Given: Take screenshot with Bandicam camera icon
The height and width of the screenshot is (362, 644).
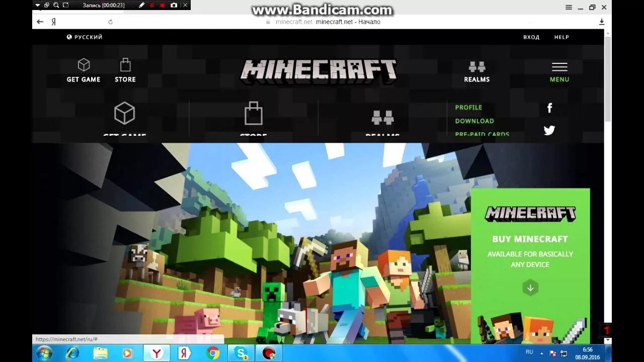Looking at the screenshot, I should tap(174, 5).
